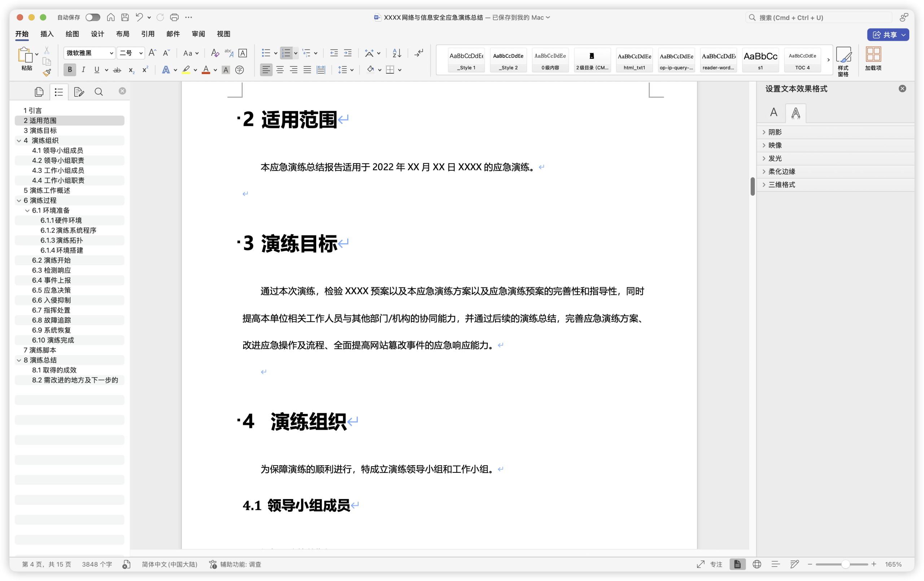Open the Change Case Aa dropdown
The height and width of the screenshot is (581, 924).
(x=191, y=53)
